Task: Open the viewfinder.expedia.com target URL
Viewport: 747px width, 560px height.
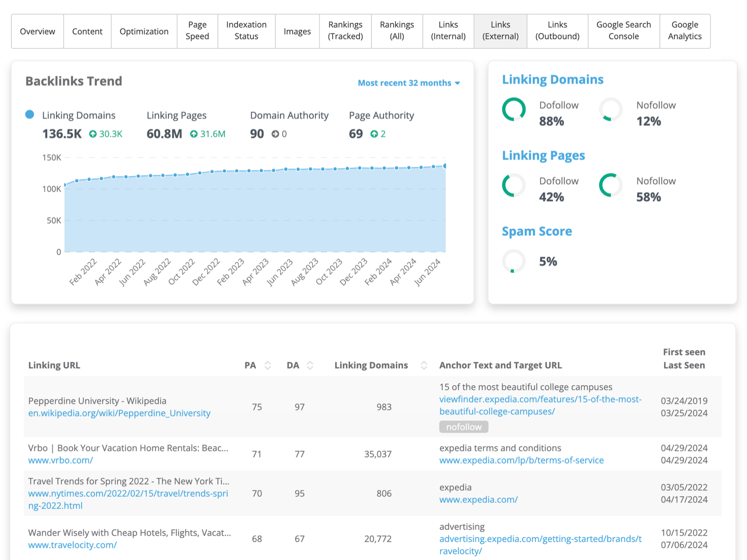Action: pyautogui.click(x=541, y=405)
